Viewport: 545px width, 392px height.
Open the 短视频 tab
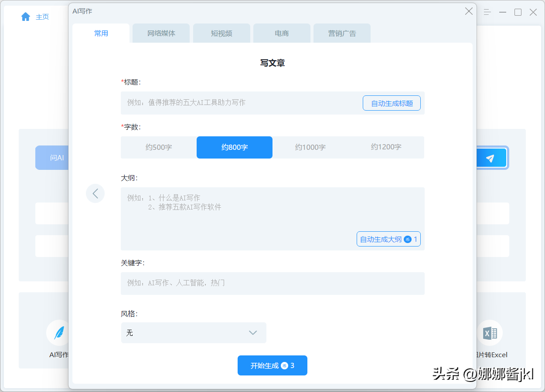[221, 34]
